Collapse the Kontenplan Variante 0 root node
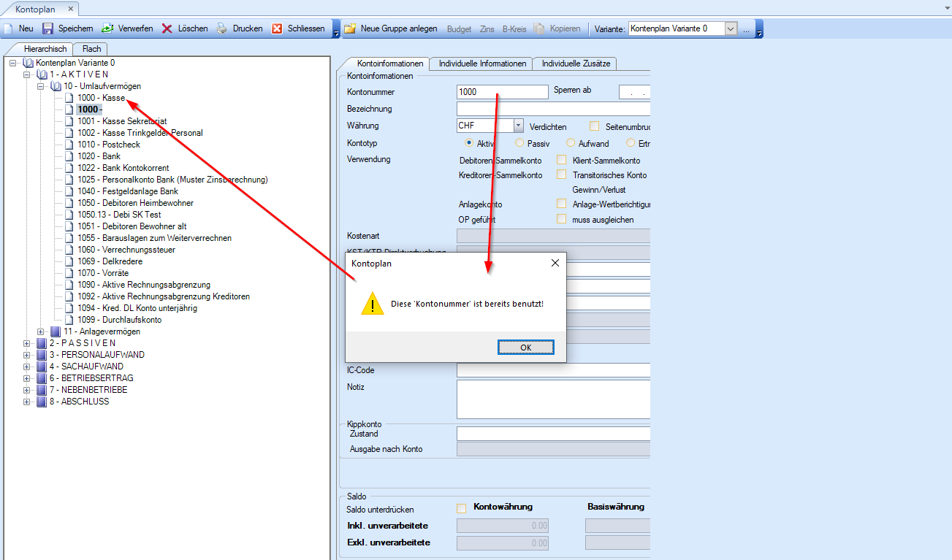952x560 pixels. 14,63
